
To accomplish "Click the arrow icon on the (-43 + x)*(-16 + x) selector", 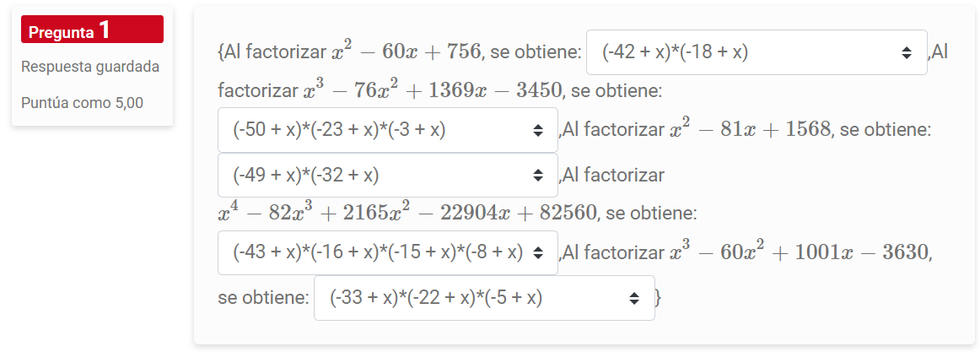I will [538, 252].
